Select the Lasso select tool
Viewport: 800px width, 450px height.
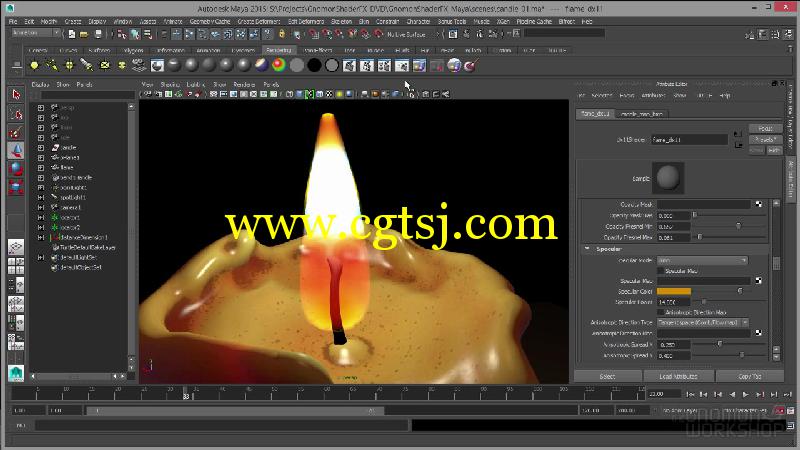point(16,114)
